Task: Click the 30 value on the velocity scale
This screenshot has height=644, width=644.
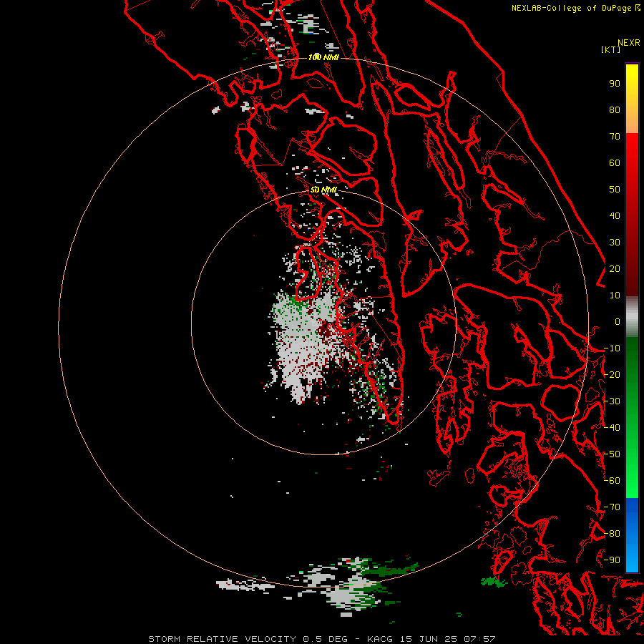Action: [615, 243]
